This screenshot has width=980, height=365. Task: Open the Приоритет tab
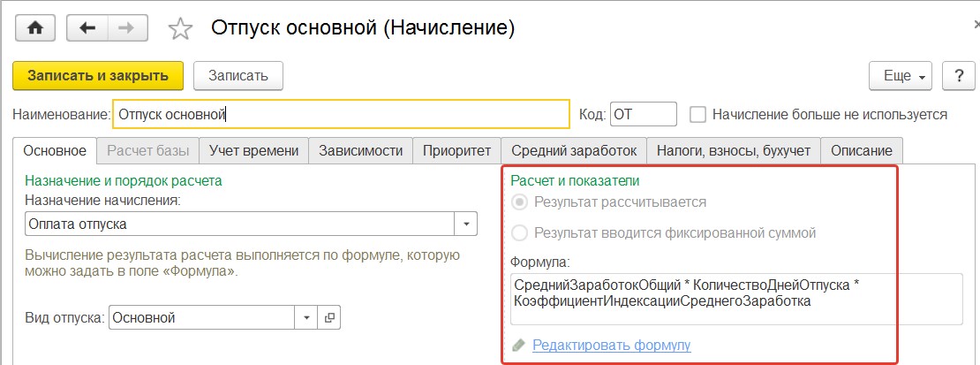pos(456,150)
